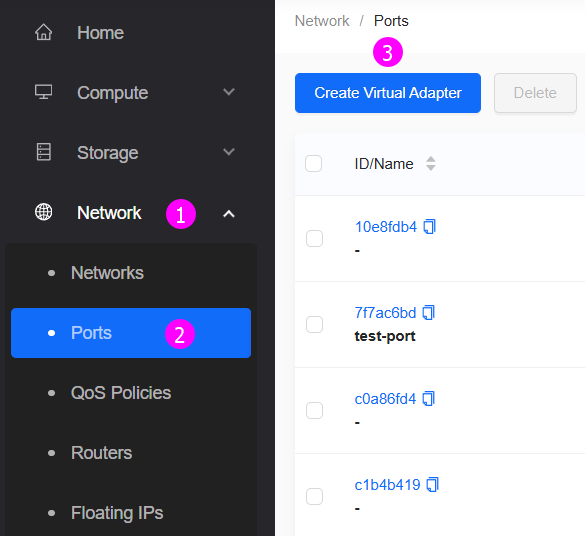The width and height of the screenshot is (585, 536).
Task: Click the Create Virtual Adapter button
Action: tap(388, 93)
